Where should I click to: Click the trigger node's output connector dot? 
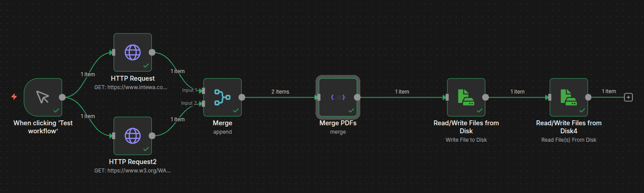[x=62, y=97]
